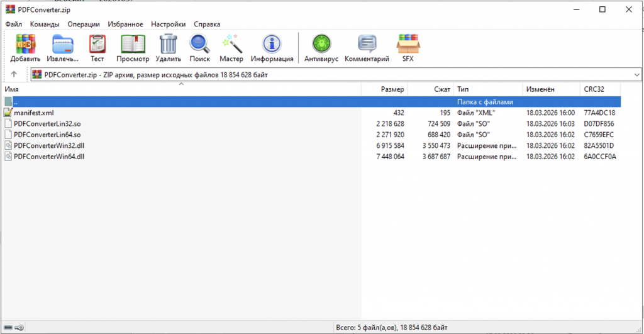Click the PDFConverterLin32.so file icon
The width and height of the screenshot is (644, 334).
click(x=8, y=124)
